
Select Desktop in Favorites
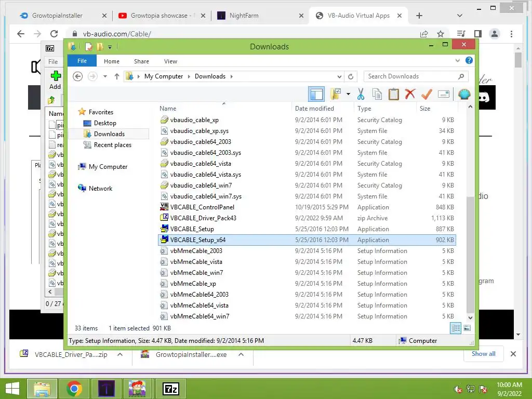coord(105,123)
